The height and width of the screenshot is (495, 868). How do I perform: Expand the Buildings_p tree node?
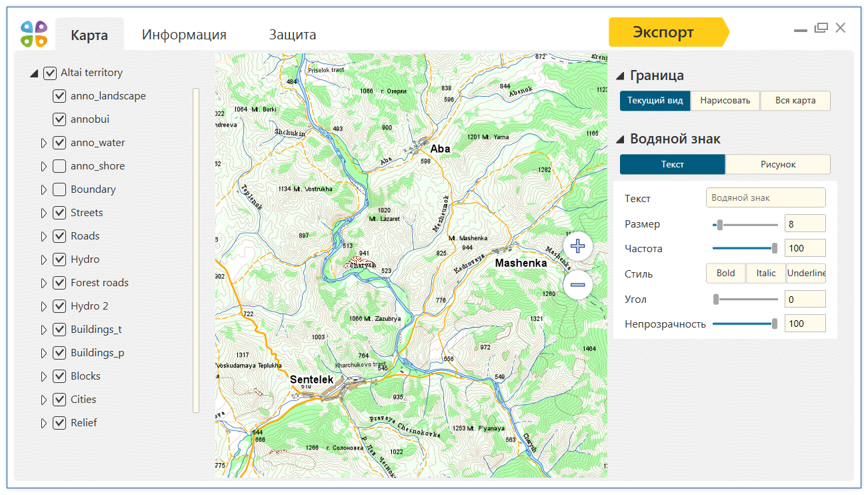(44, 353)
